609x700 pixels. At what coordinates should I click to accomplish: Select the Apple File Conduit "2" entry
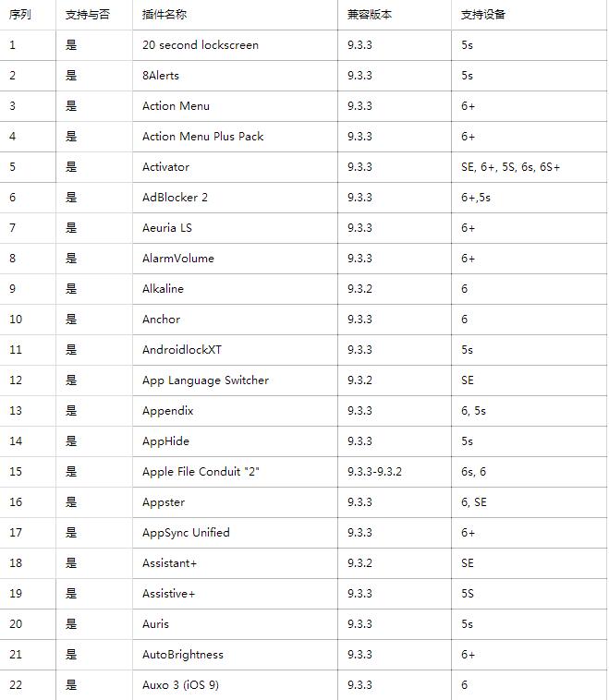coord(201,472)
